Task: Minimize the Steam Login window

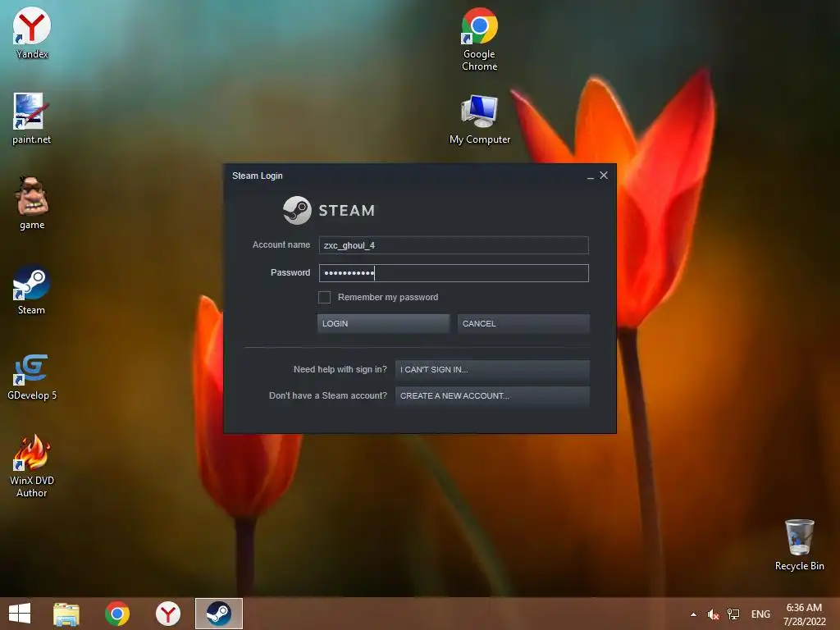Action: [x=591, y=176]
